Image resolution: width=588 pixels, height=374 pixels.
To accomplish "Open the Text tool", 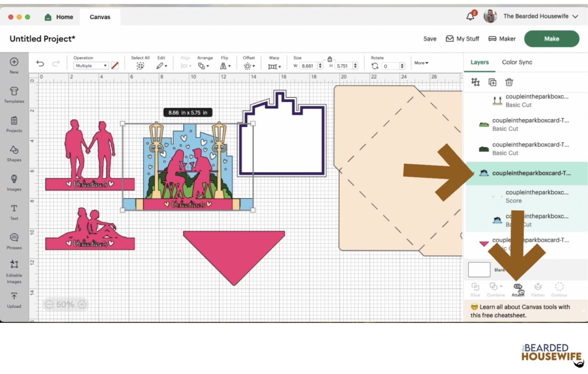I will [x=14, y=212].
